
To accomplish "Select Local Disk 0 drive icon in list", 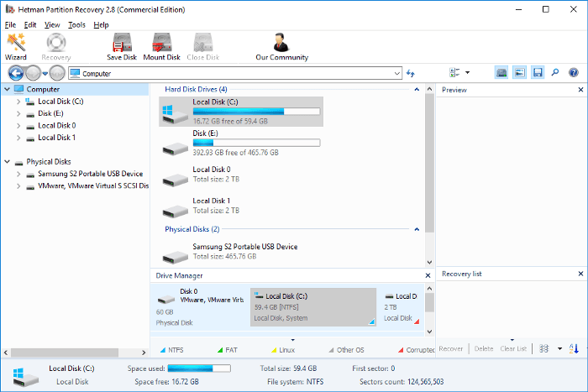I will point(175,180).
